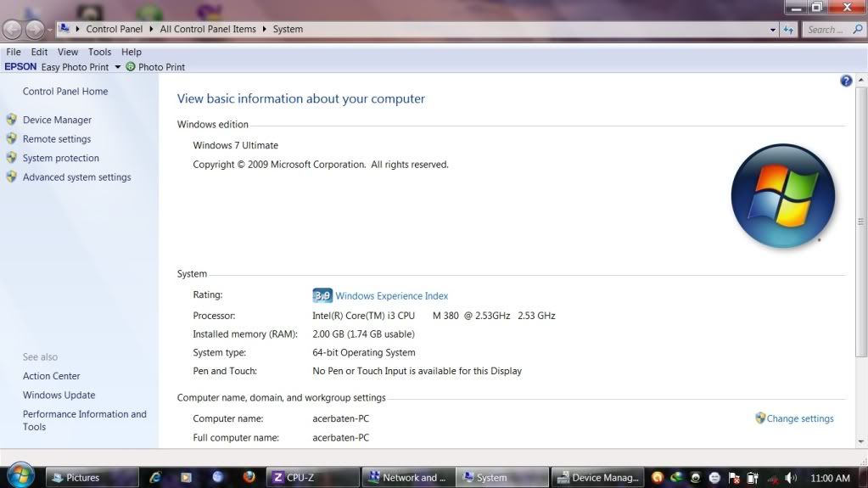Open the File menu
This screenshot has height=488, width=868.
tap(14, 52)
